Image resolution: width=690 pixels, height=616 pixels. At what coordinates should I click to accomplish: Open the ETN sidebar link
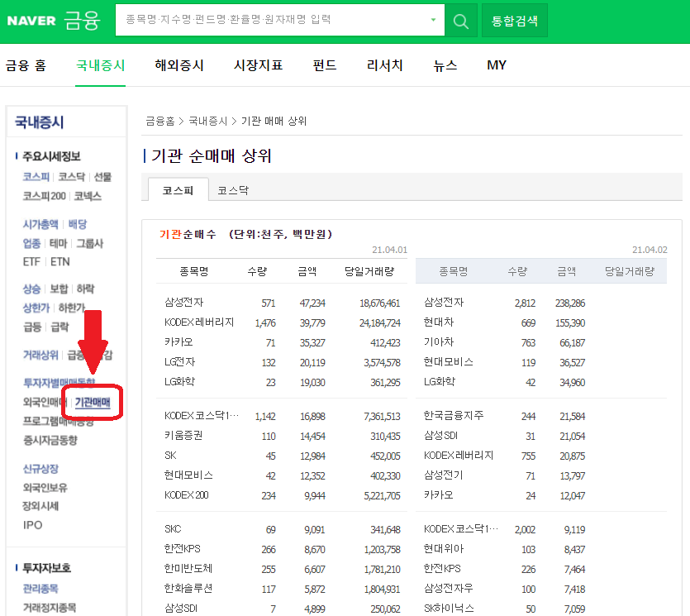click(59, 262)
